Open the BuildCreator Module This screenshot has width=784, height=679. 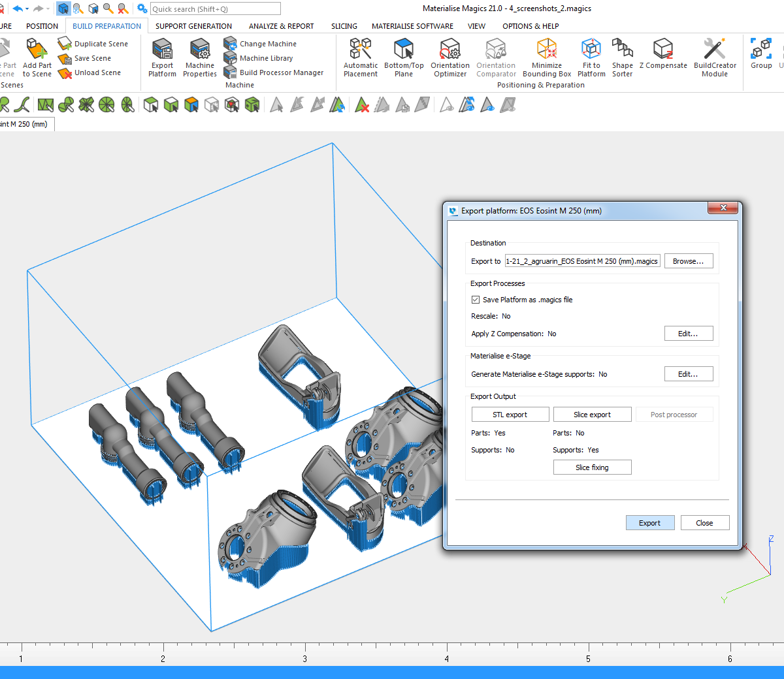(x=715, y=58)
